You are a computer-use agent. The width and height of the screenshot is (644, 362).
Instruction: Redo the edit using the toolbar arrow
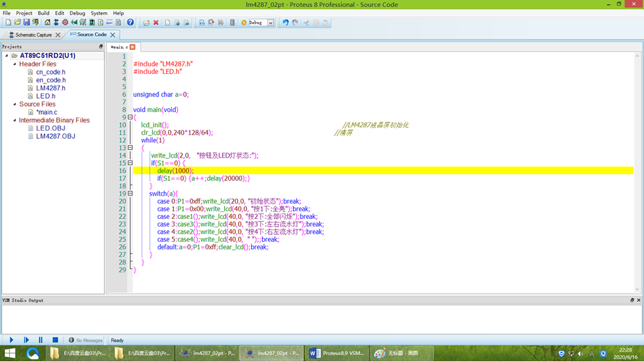(295, 23)
